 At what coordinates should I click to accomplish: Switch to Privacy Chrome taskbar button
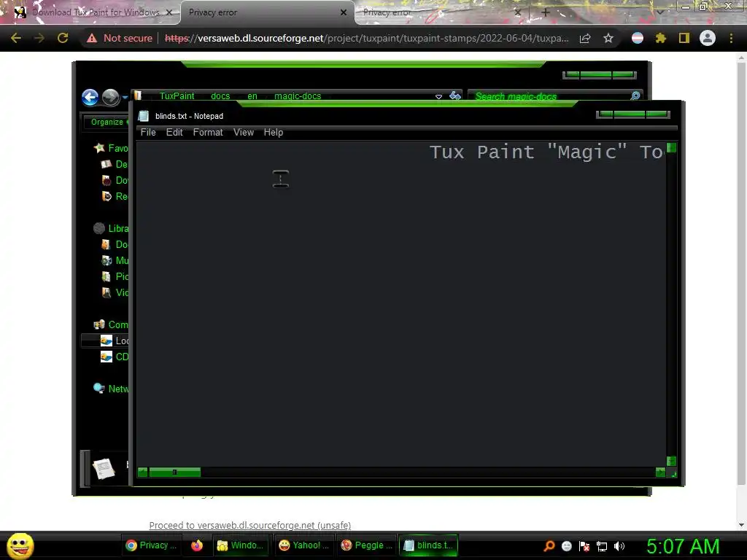151,545
